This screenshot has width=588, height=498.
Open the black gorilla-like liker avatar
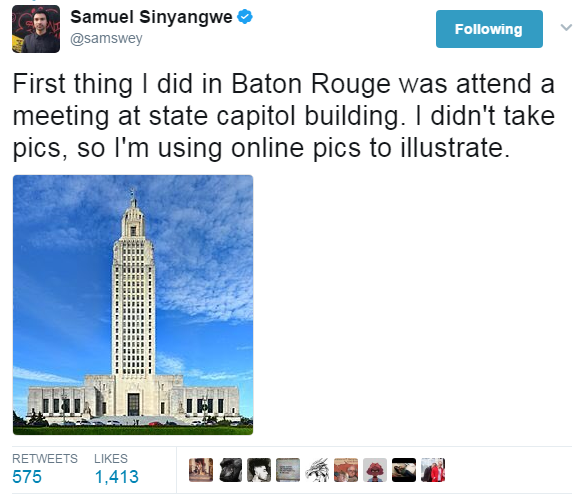point(230,470)
